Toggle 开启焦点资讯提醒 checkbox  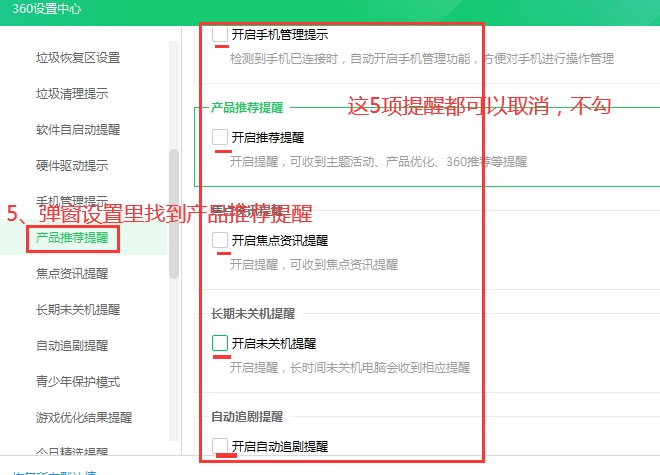[220, 240]
